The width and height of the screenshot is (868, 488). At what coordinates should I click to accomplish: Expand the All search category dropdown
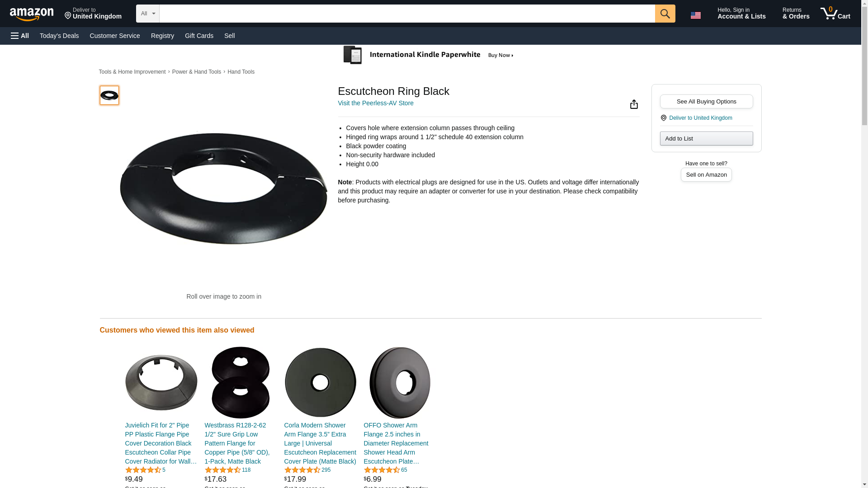[x=147, y=14]
